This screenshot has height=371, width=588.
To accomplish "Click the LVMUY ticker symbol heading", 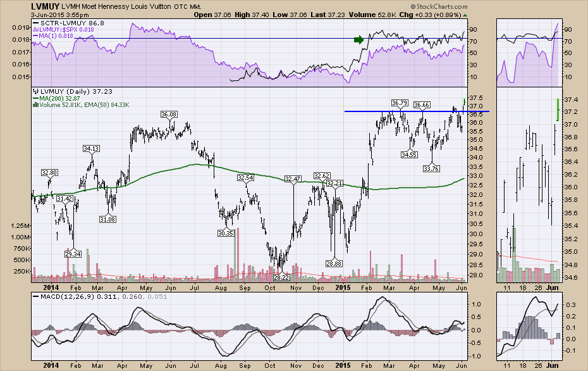I will pyautogui.click(x=45, y=6).
